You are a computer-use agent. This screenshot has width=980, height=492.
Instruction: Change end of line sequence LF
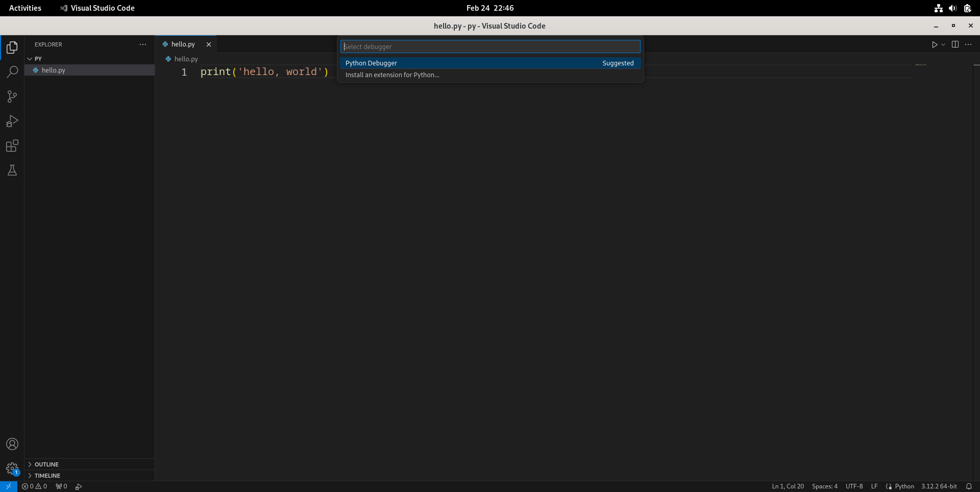click(x=874, y=486)
